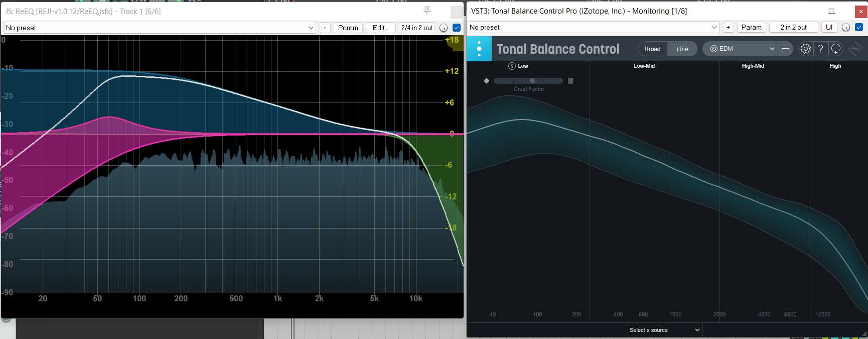Click the Tonal Balance Control title text

tap(558, 49)
